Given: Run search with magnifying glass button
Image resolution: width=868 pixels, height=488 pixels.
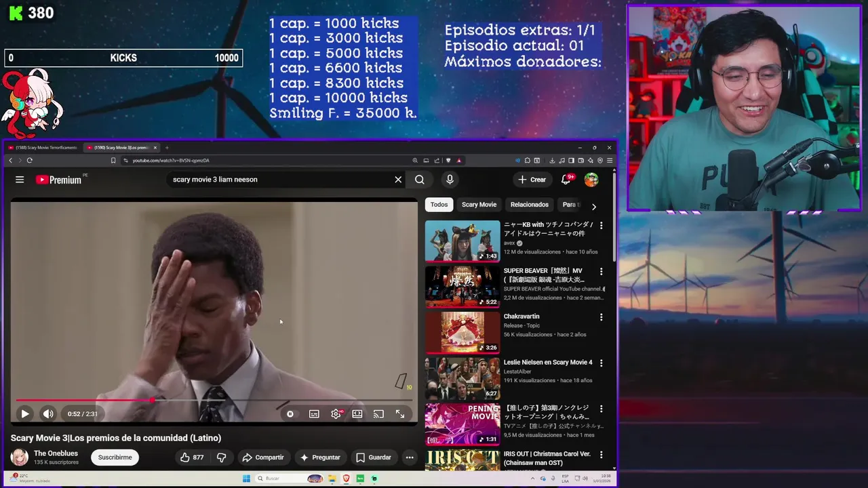Looking at the screenshot, I should click(x=420, y=180).
